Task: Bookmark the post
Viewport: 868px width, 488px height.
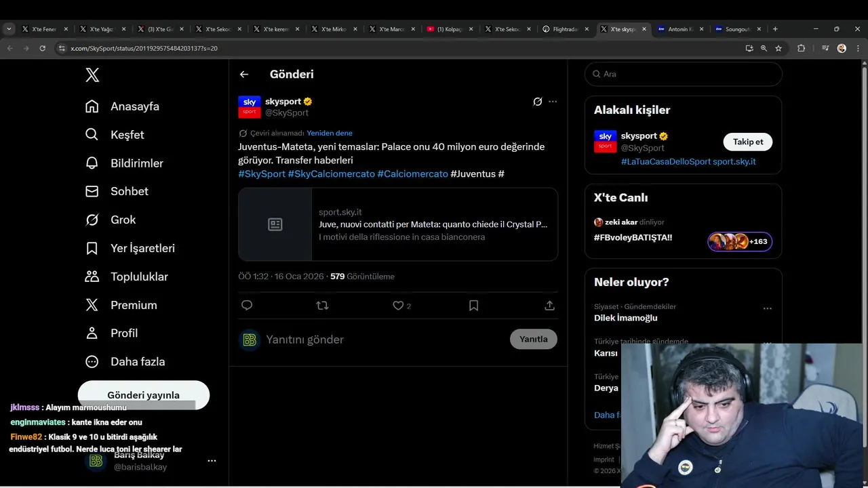Action: pyautogui.click(x=473, y=306)
